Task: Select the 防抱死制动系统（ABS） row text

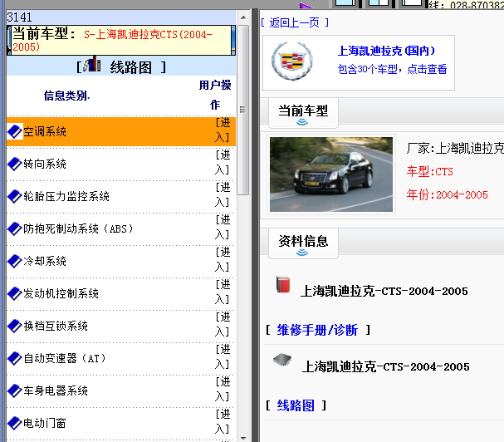Action: [78, 228]
